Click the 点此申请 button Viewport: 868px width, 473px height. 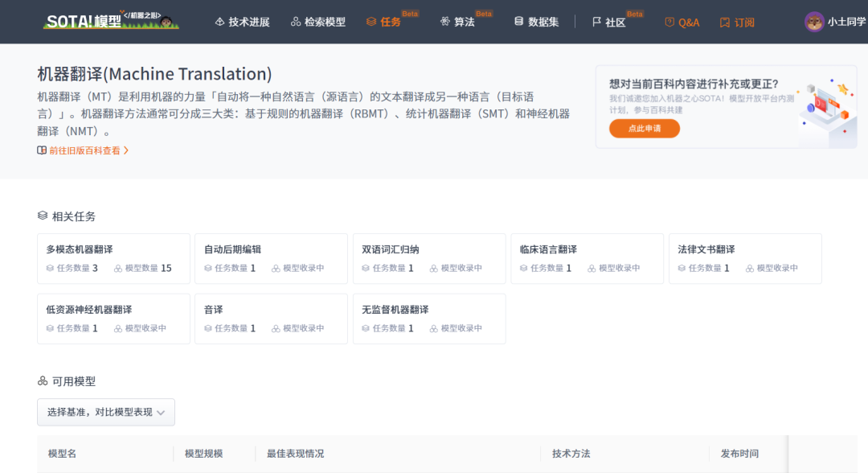pyautogui.click(x=645, y=129)
